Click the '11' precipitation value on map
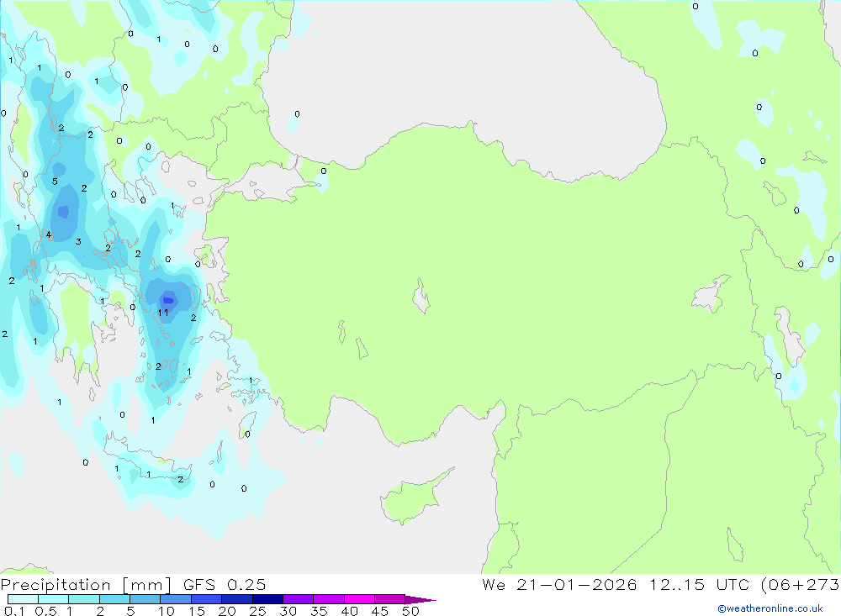This screenshot has width=841, height=616. click(163, 313)
